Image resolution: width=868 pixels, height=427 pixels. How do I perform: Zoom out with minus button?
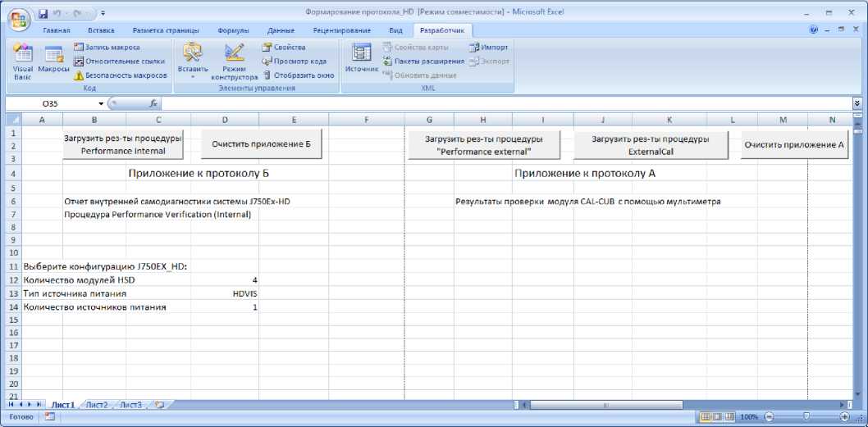(769, 416)
